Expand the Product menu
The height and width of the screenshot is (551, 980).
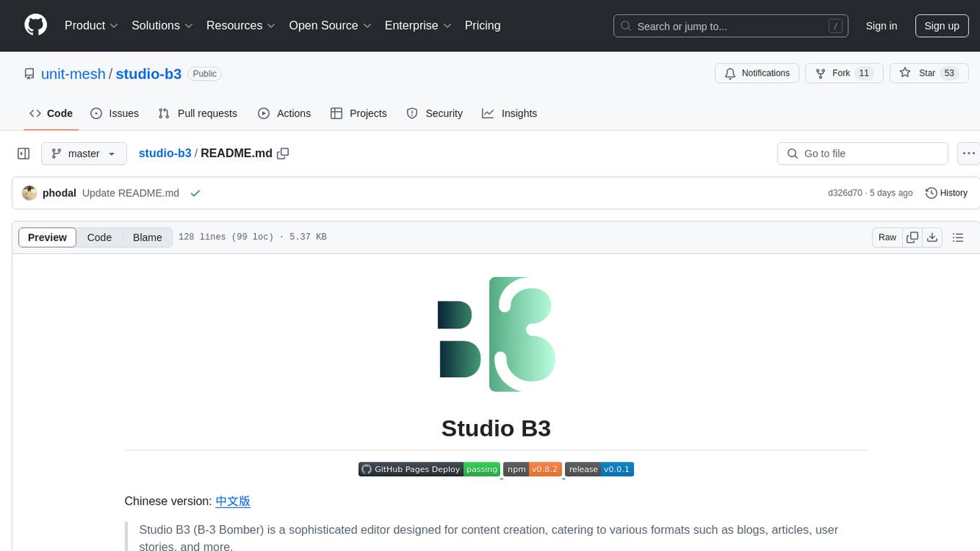click(x=92, y=25)
